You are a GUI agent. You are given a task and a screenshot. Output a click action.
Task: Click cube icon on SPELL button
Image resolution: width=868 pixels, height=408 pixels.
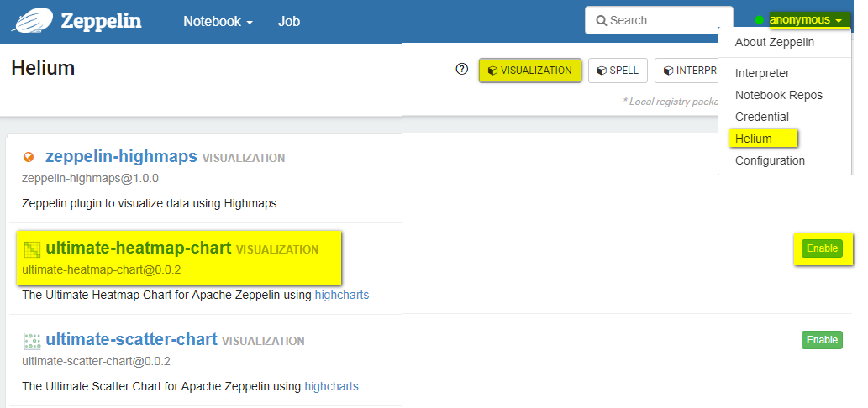coord(602,71)
